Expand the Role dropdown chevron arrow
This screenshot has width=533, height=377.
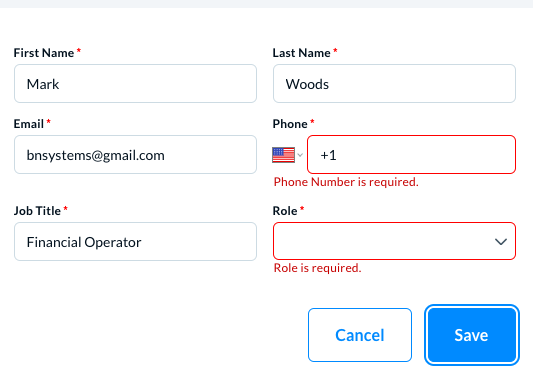(x=501, y=242)
